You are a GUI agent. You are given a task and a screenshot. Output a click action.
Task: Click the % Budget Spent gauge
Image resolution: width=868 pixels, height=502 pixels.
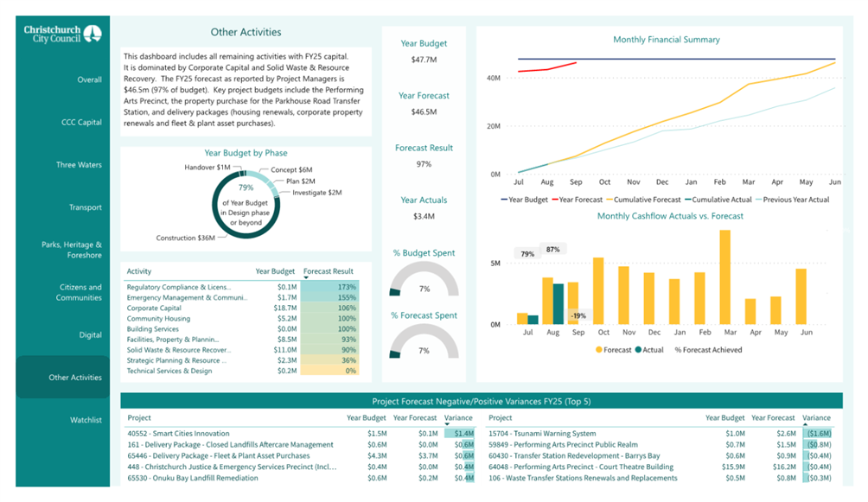(424, 279)
